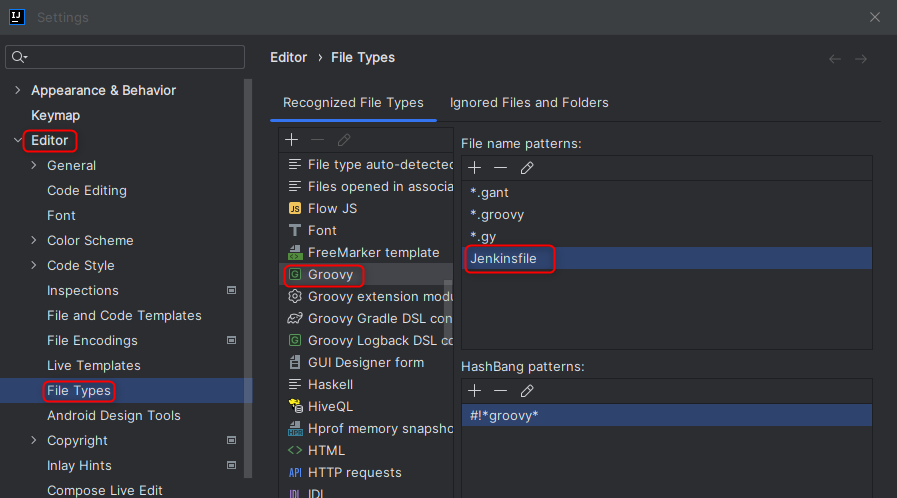This screenshot has width=897, height=498.
Task: Select the Jenkinsfile pattern
Action: (667, 258)
